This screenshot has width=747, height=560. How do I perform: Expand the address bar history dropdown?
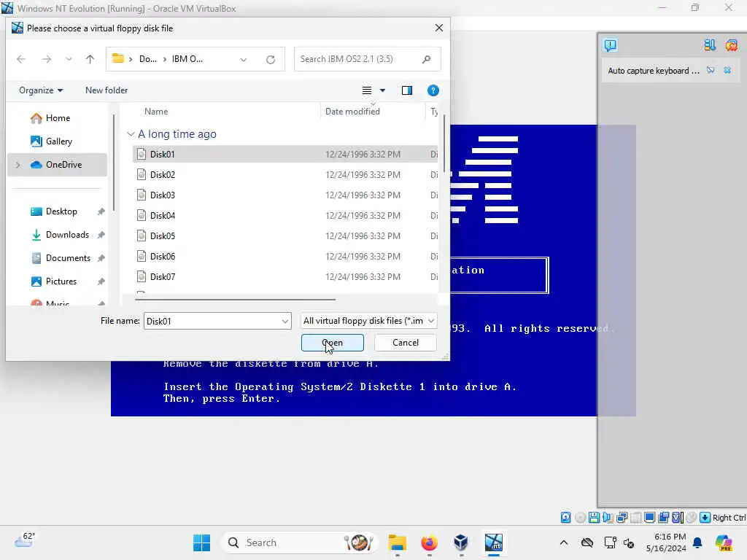click(x=244, y=60)
